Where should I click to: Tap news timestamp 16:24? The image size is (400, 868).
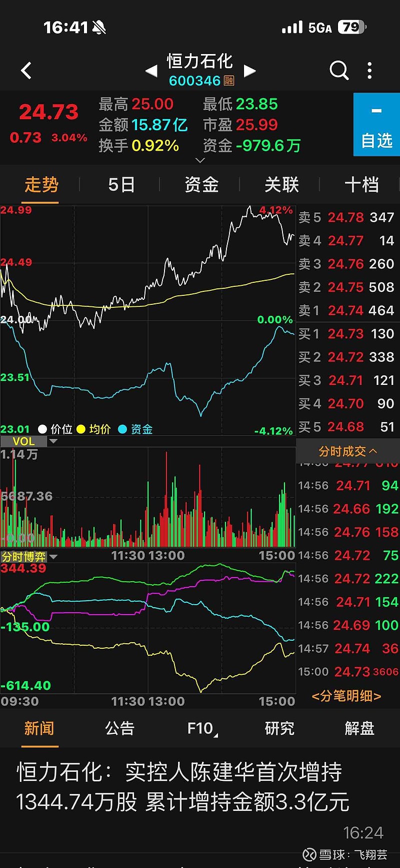point(363,833)
